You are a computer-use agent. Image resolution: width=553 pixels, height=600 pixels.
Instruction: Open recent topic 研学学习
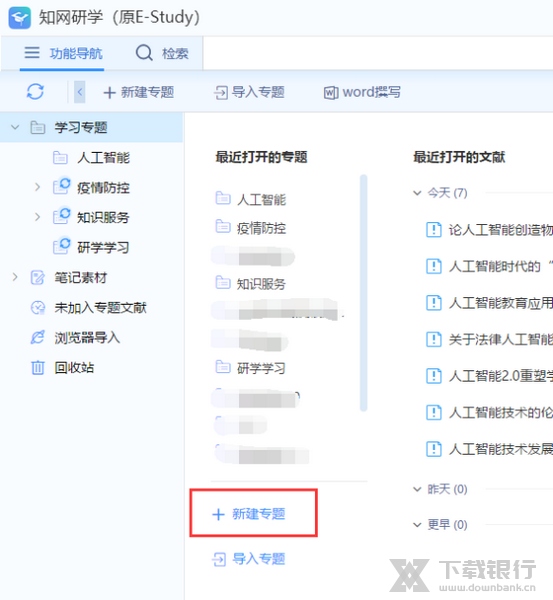tap(261, 368)
